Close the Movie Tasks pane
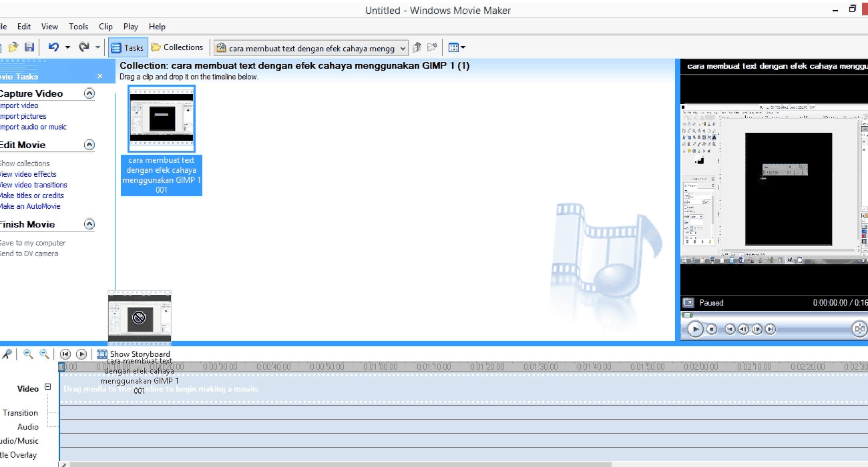 100,77
